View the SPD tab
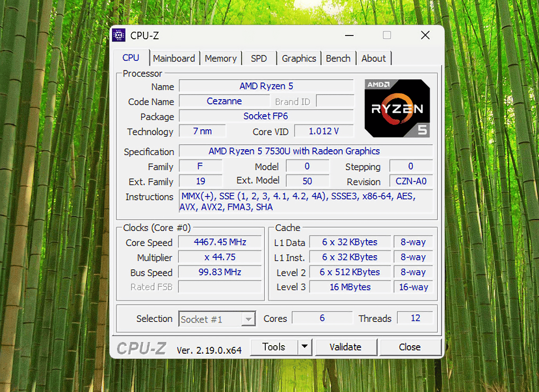 (259, 58)
